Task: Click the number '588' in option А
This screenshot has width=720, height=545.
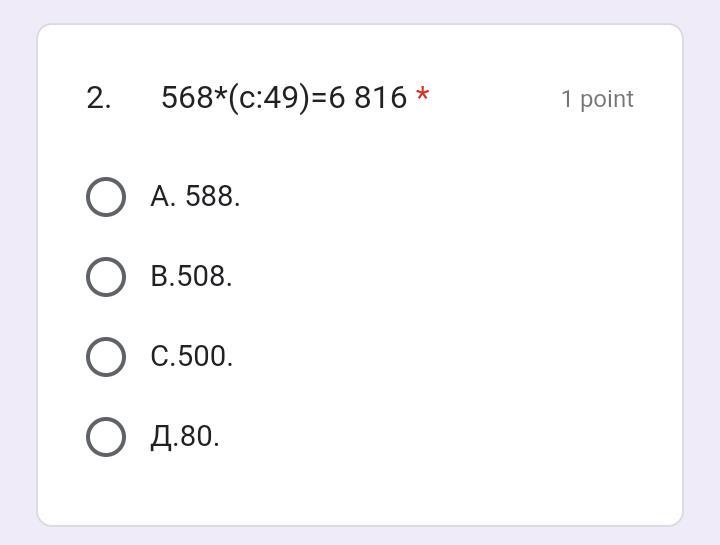Action: (x=209, y=197)
